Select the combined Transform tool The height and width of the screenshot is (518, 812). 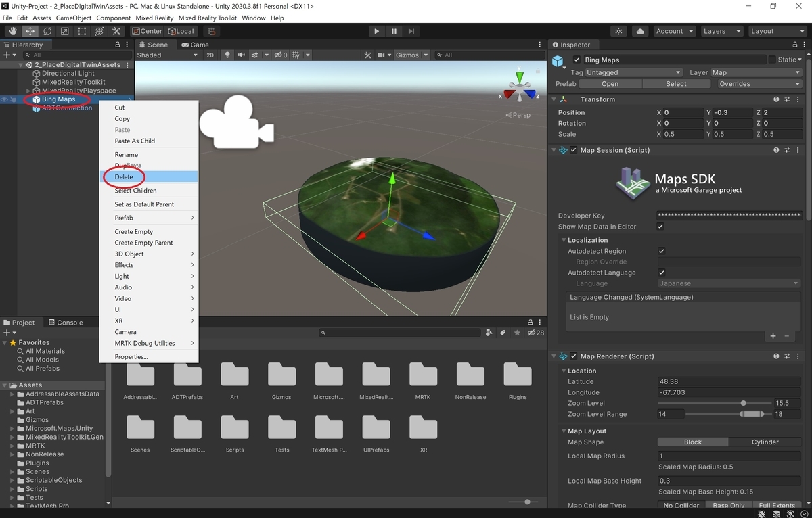[x=99, y=31]
